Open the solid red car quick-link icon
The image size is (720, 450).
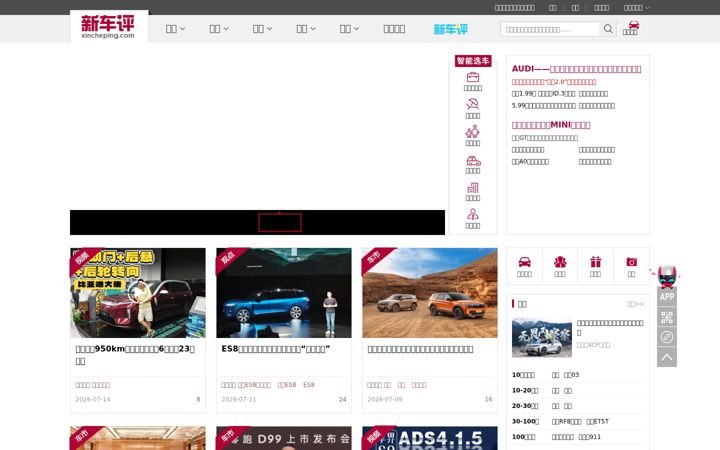(x=524, y=262)
